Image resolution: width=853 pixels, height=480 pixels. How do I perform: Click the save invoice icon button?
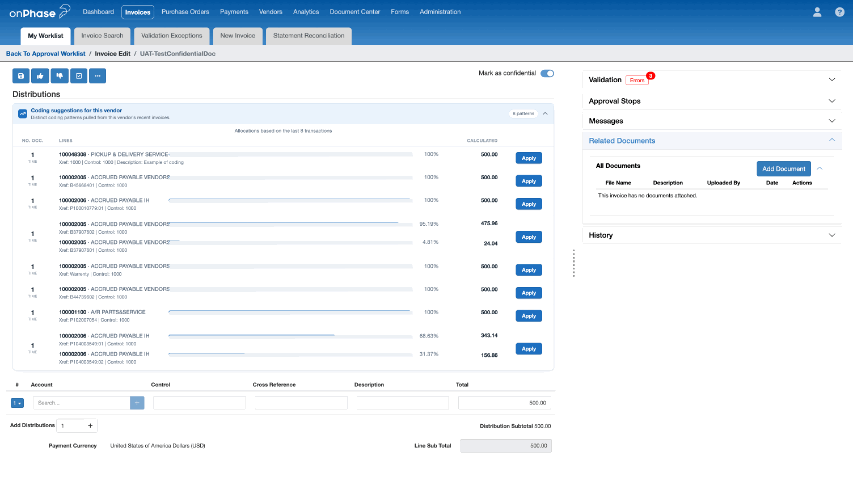[x=21, y=76]
